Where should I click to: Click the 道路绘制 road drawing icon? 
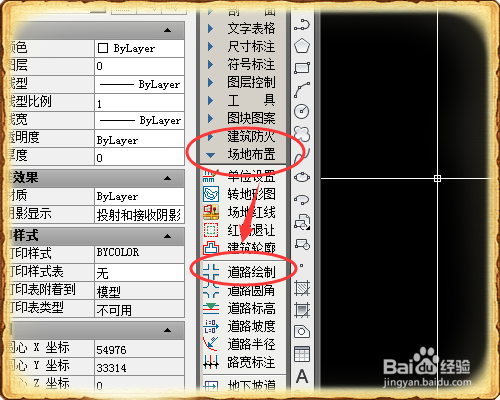(211, 272)
